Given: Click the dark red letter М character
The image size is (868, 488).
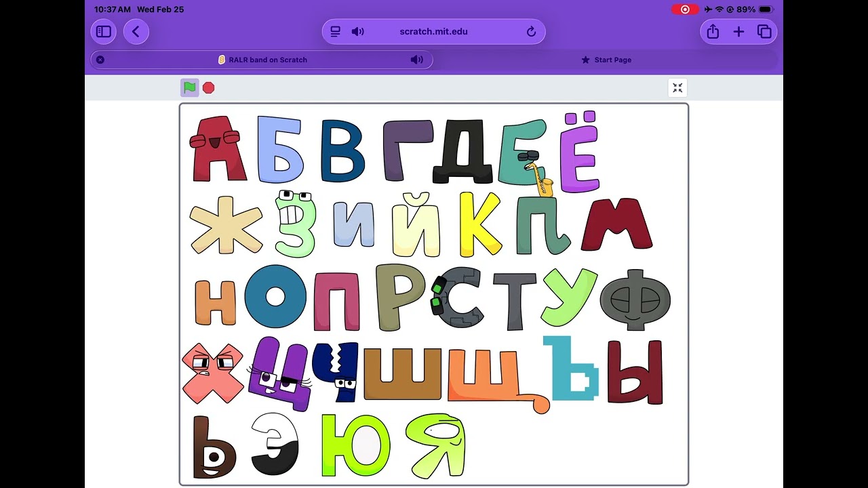Looking at the screenshot, I should pos(616,224).
